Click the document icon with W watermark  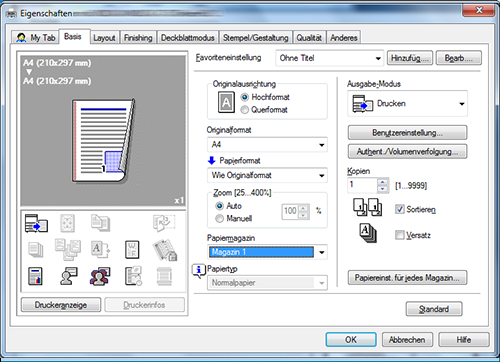132,250
